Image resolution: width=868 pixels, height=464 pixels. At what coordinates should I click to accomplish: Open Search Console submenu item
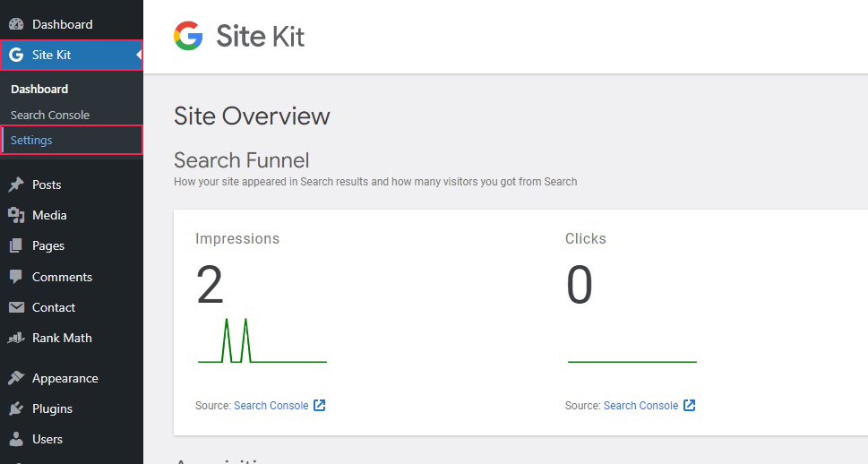(50, 116)
